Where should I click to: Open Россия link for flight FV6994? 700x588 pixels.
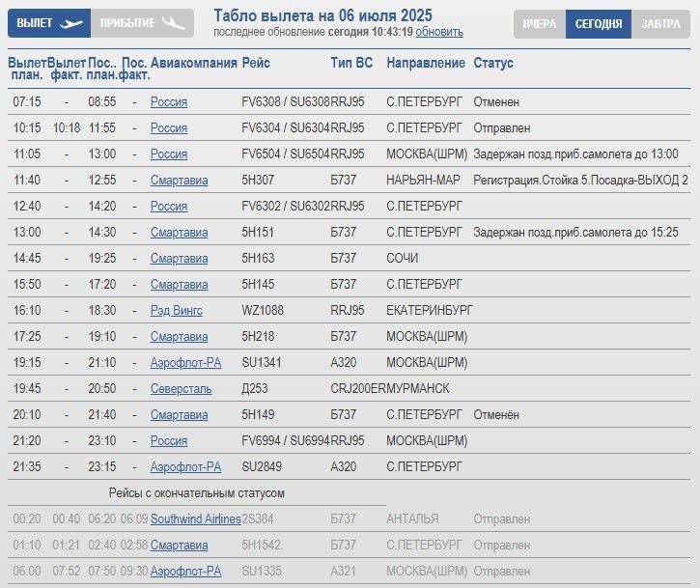tap(169, 440)
